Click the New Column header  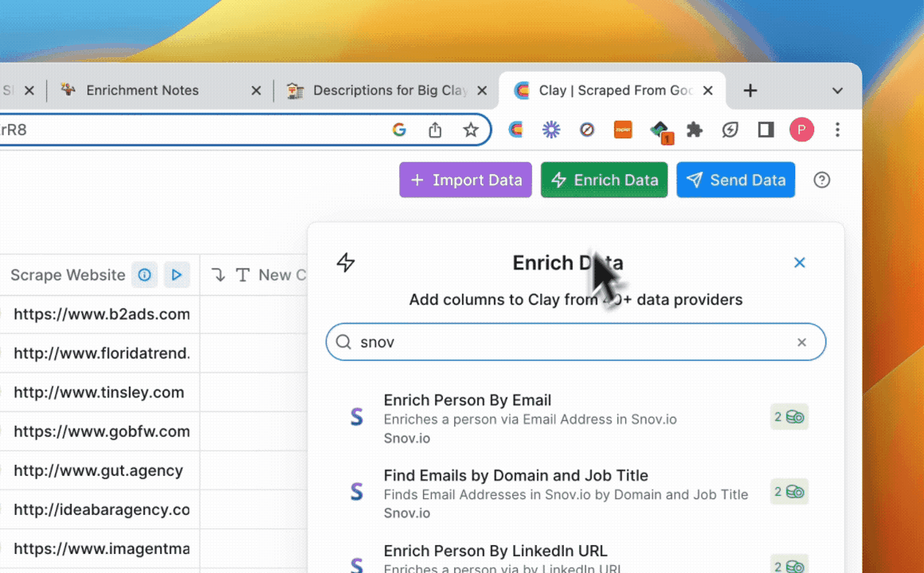point(254,275)
